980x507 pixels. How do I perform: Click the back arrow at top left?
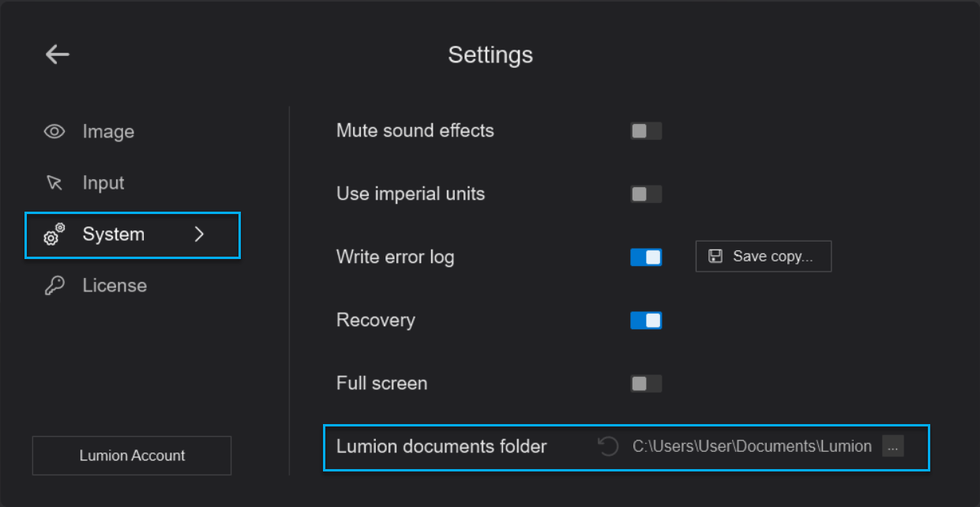pyautogui.click(x=56, y=54)
